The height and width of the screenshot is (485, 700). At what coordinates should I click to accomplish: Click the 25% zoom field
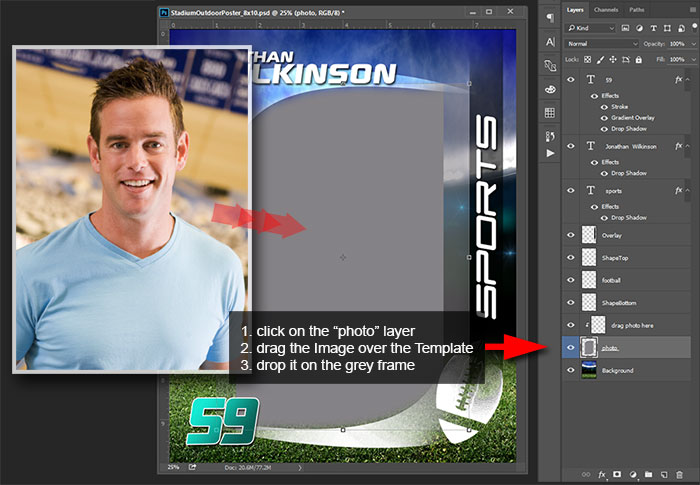[173, 467]
